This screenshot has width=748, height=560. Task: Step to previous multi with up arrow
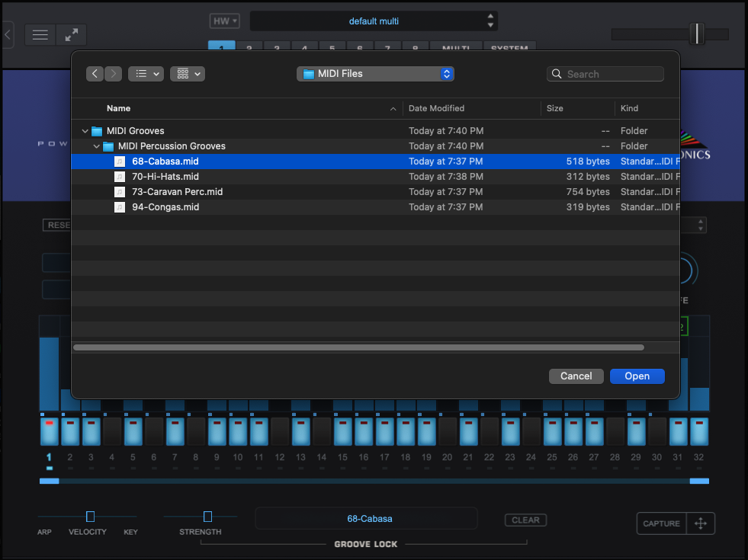[x=490, y=16]
